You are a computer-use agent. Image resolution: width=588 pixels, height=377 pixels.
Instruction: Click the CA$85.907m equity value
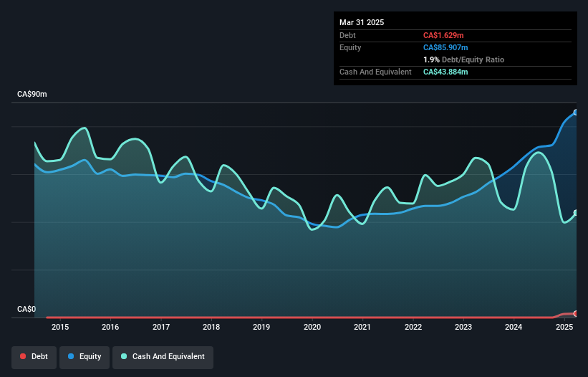(x=445, y=47)
